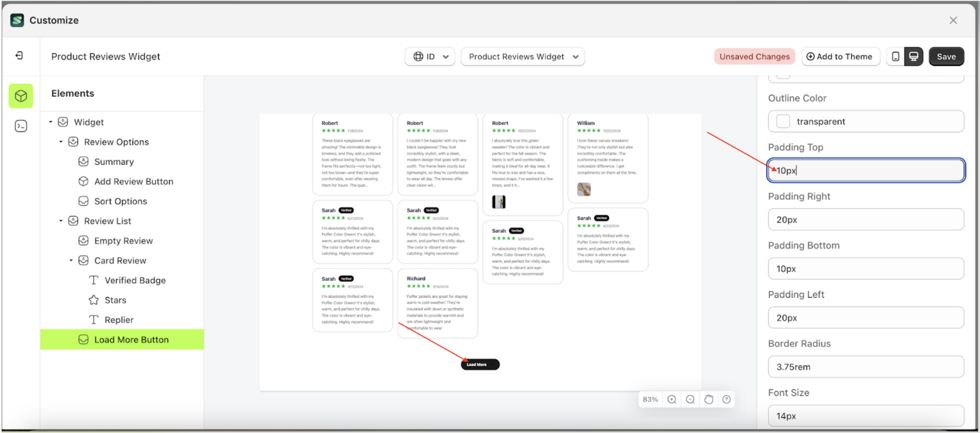Switch to mobile preview mode
This screenshot has width=980, height=433.
pyautogui.click(x=895, y=56)
